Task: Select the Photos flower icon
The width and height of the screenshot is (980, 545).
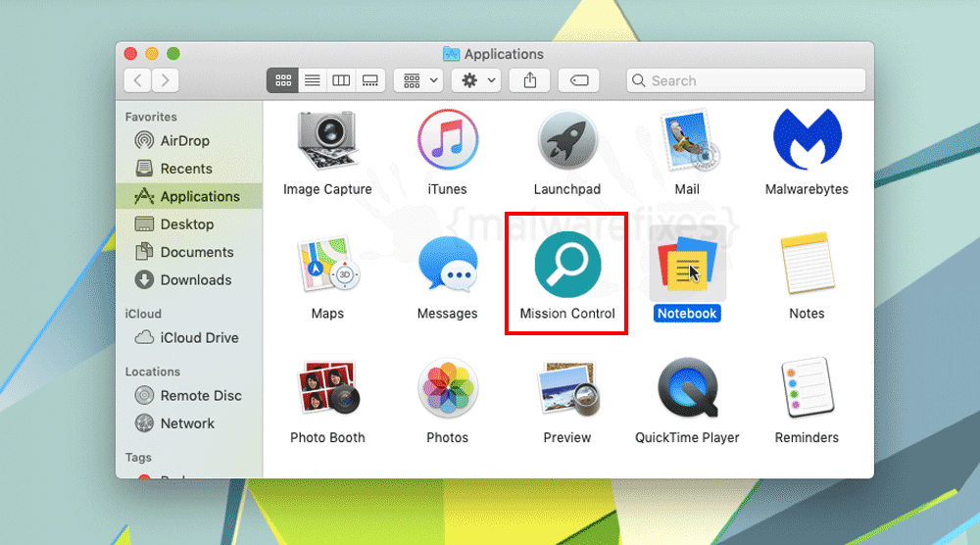Action: 448,388
